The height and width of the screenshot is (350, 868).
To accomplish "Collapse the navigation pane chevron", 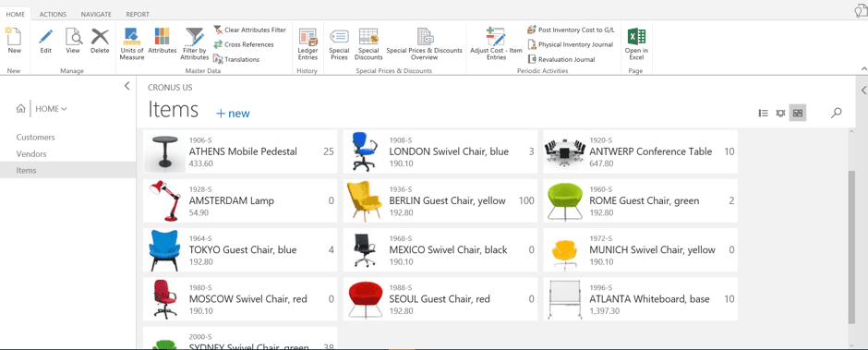I will pos(127,86).
